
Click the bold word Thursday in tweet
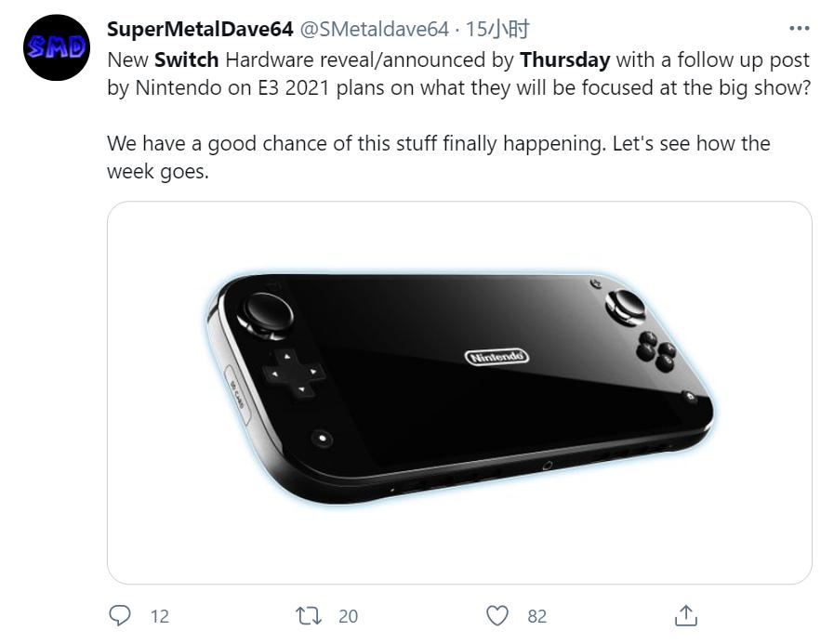(x=564, y=59)
